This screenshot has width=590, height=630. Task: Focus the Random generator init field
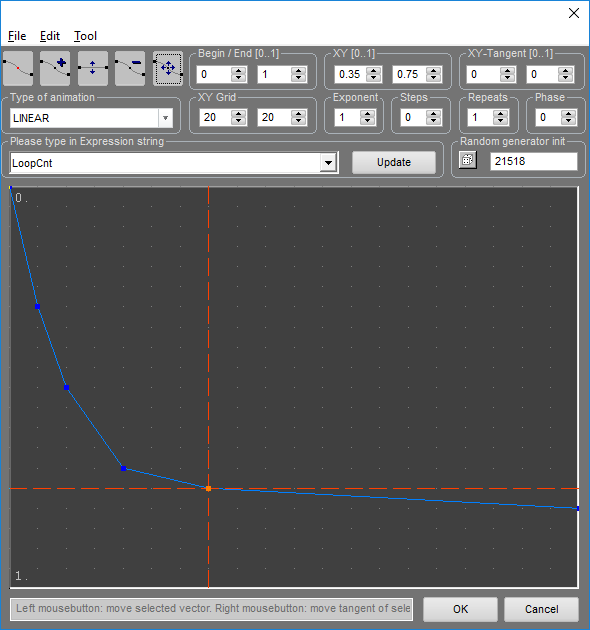[x=534, y=161]
